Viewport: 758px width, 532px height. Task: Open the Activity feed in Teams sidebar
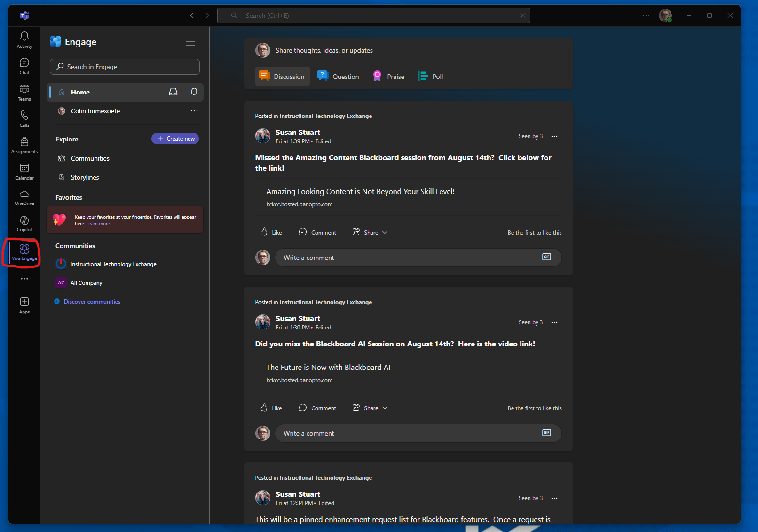pos(24,39)
